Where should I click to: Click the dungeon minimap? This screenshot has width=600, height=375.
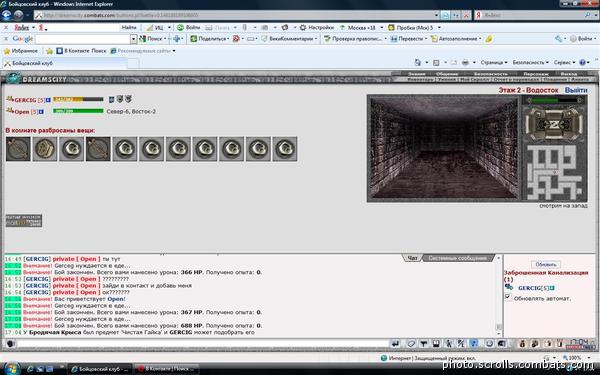point(554,172)
